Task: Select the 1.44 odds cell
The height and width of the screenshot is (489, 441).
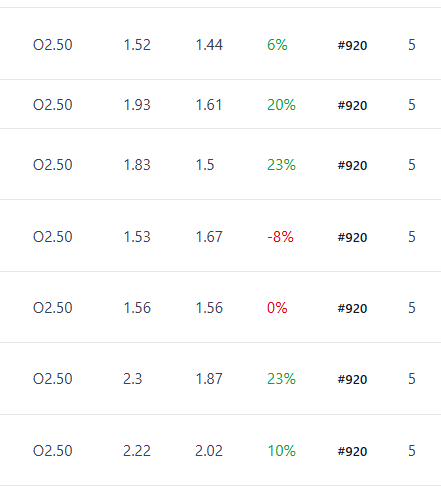Action: (209, 45)
